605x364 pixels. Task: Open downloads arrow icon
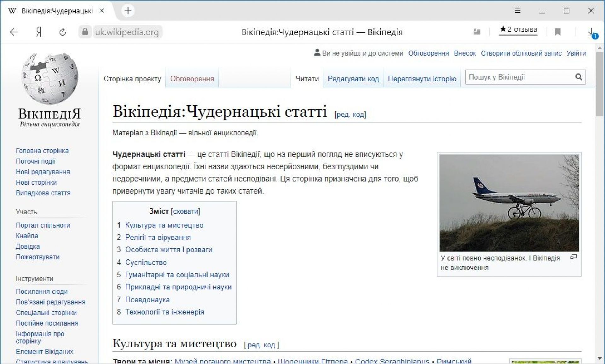point(591,32)
